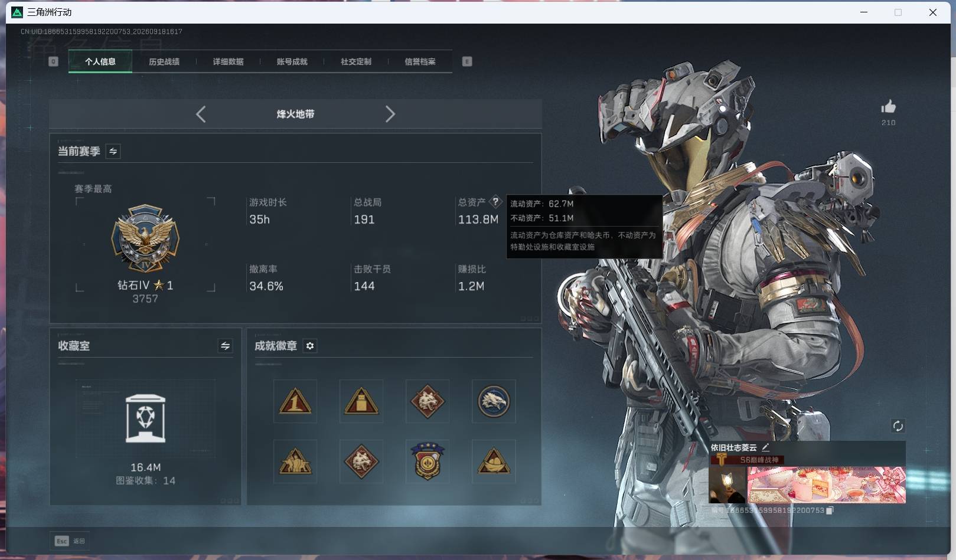Image resolution: width=956 pixels, height=560 pixels.
Task: Give a like with the thumbs-up icon
Action: click(x=888, y=107)
